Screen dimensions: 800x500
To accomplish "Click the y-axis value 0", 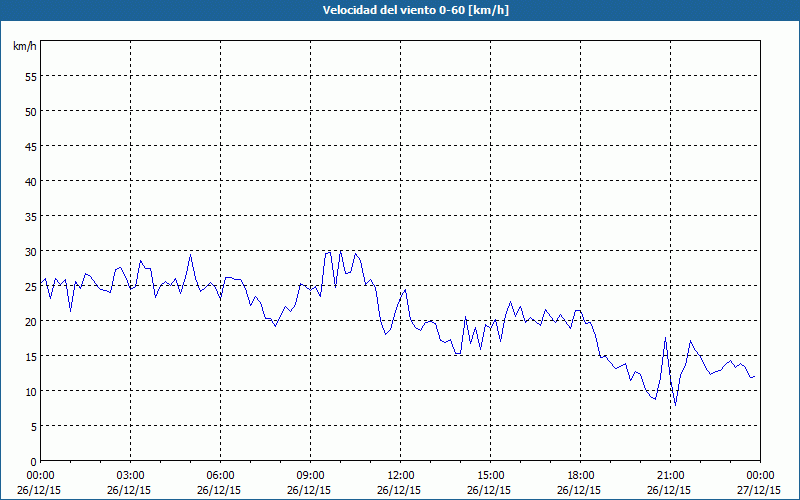I will coord(34,461).
